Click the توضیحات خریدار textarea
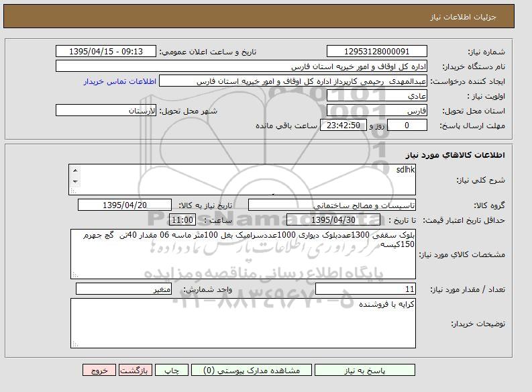 (x=243, y=323)
